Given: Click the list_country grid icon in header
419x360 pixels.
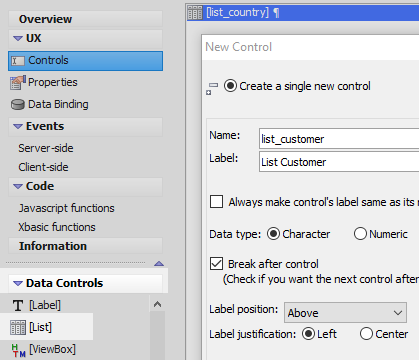Looking at the screenshot, I should 195,13.
